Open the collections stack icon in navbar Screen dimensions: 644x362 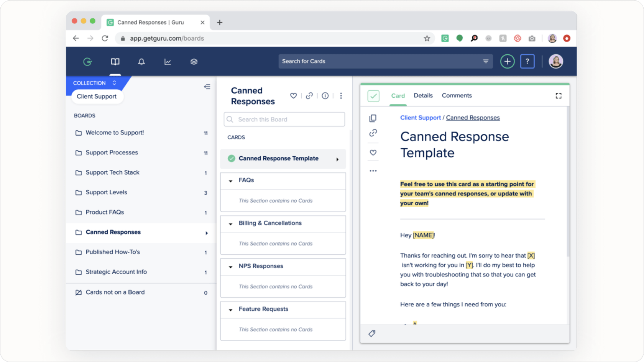[194, 61]
